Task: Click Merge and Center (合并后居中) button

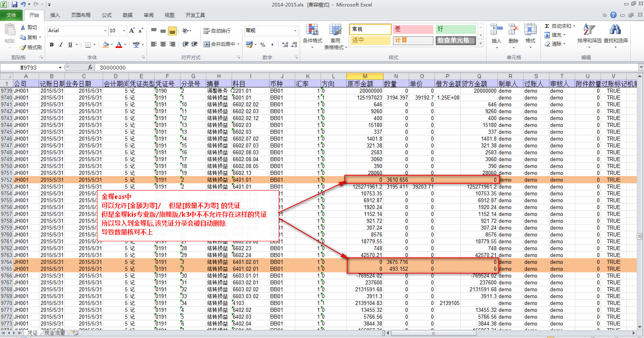Action: coord(221,44)
